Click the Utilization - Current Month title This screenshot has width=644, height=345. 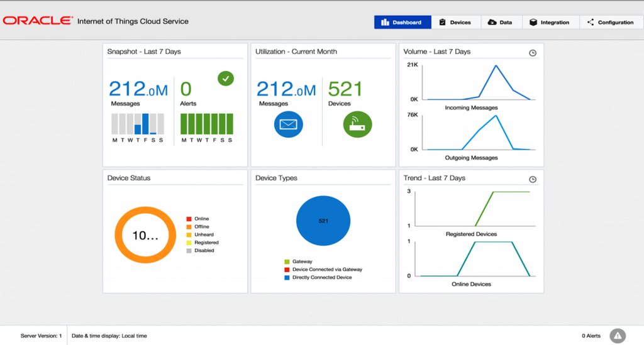(x=296, y=52)
